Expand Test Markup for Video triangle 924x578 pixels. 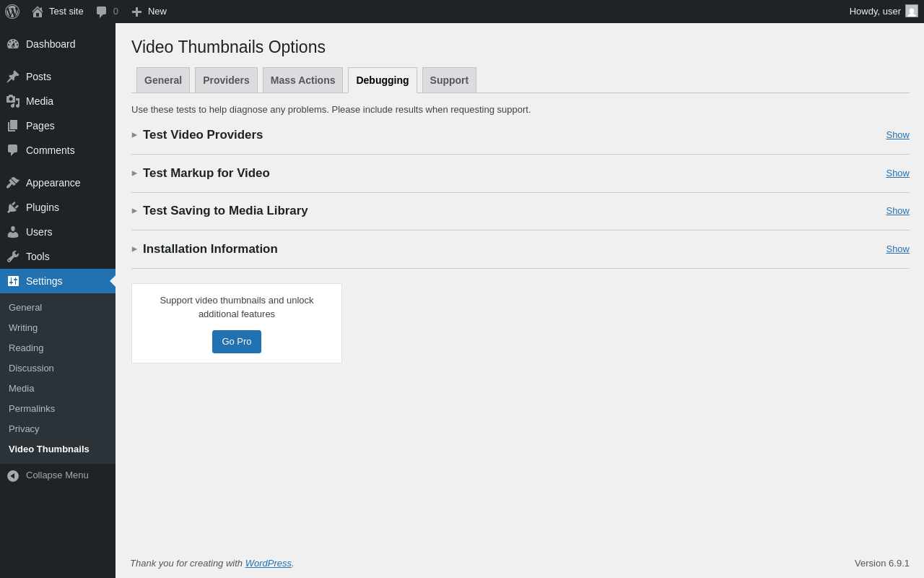click(134, 173)
